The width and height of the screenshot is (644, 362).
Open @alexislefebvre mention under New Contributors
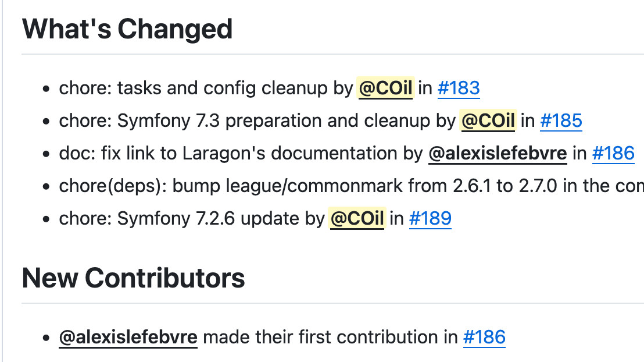[128, 337]
